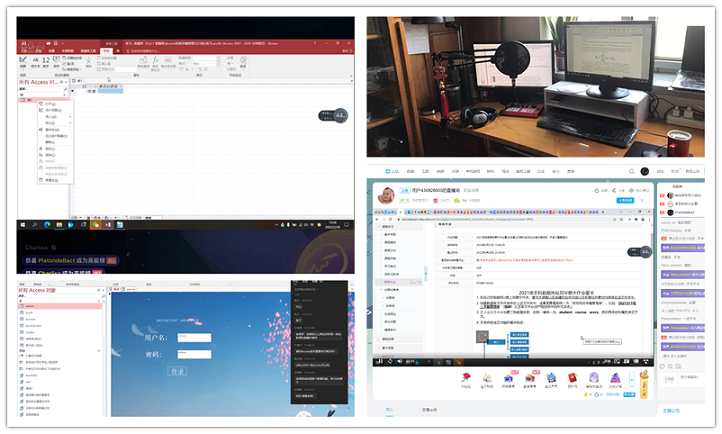This screenshot has width=722, height=434.
Task: Click the 密码 password input box
Action: [x=194, y=354]
